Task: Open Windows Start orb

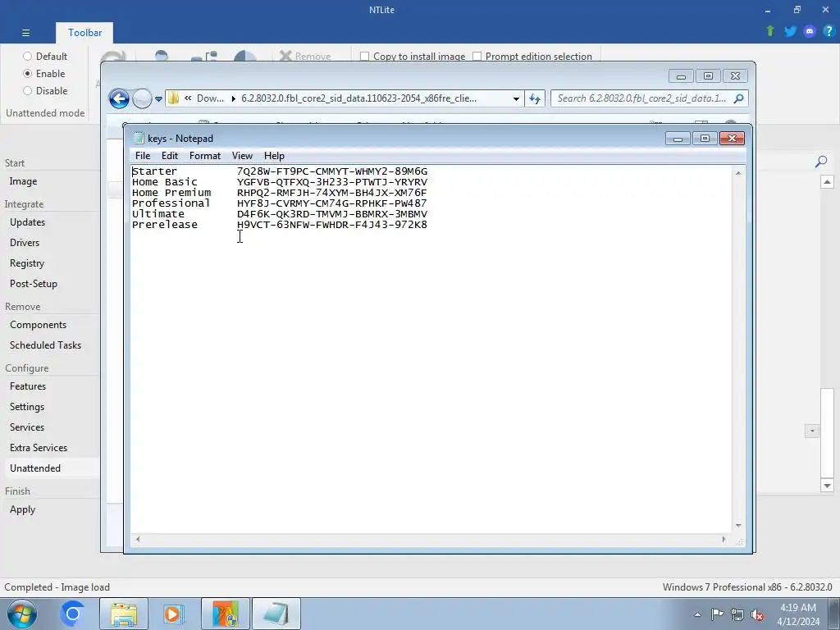Action: pos(22,614)
